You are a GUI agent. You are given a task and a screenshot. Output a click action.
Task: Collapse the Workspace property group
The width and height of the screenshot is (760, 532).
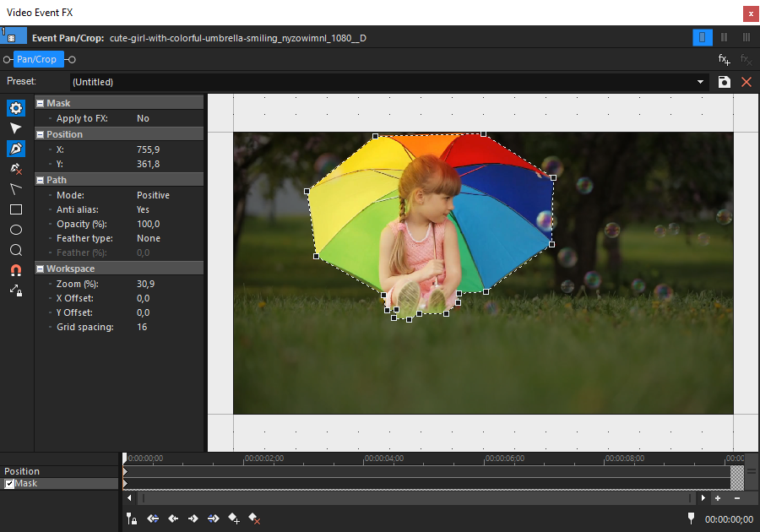click(40, 269)
